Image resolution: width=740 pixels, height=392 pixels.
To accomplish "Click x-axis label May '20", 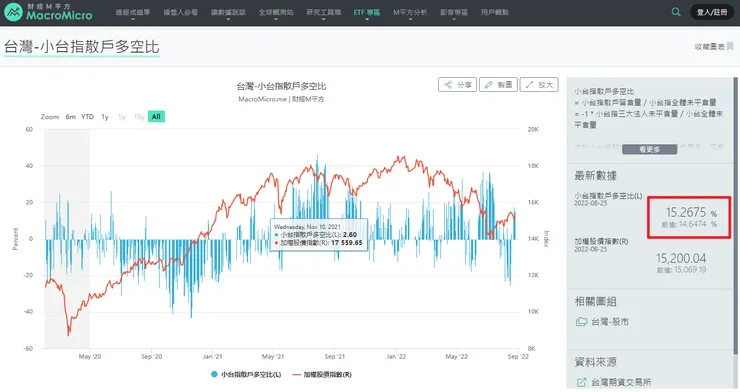I will (x=90, y=357).
